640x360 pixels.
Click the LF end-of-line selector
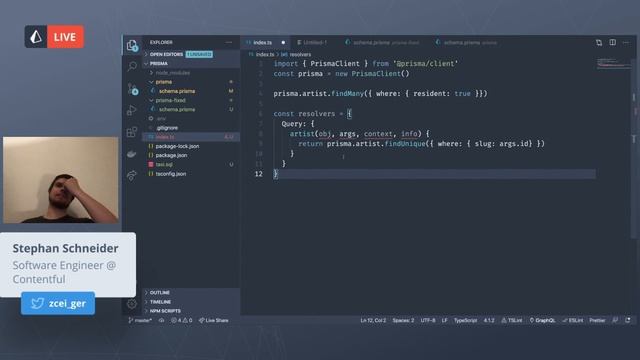[x=444, y=320]
